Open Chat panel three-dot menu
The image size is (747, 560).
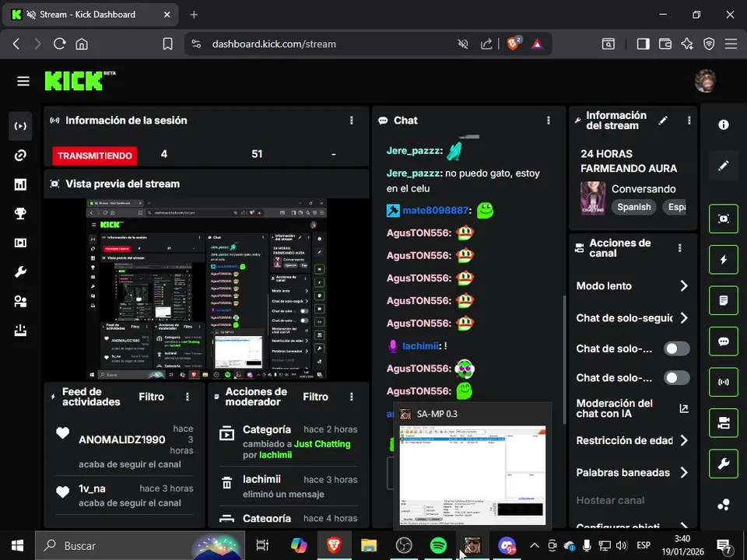pyautogui.click(x=549, y=121)
